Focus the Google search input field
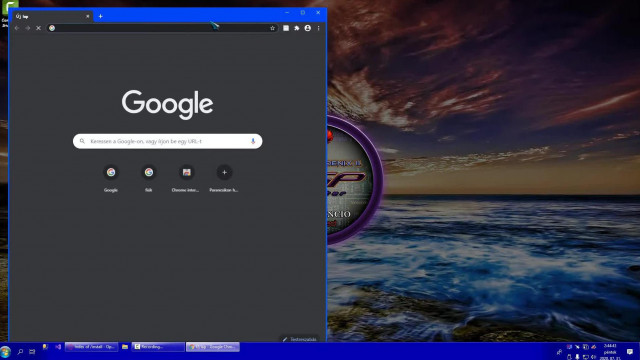 168,141
